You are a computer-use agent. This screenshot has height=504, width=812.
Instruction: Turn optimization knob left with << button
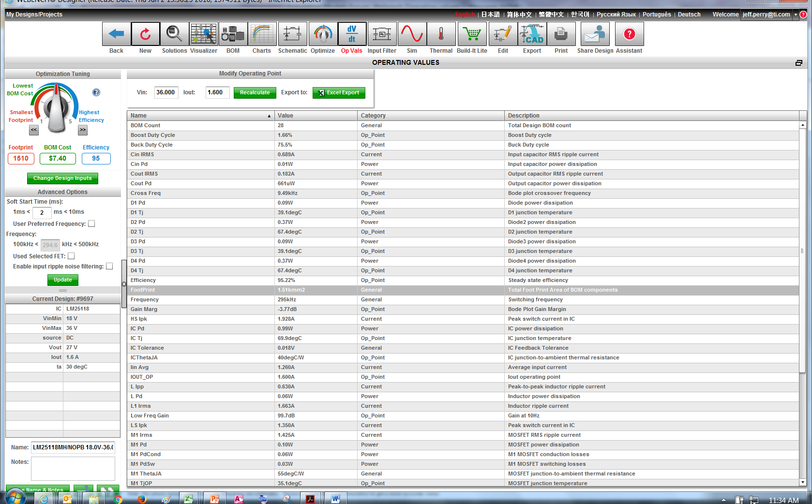34,130
